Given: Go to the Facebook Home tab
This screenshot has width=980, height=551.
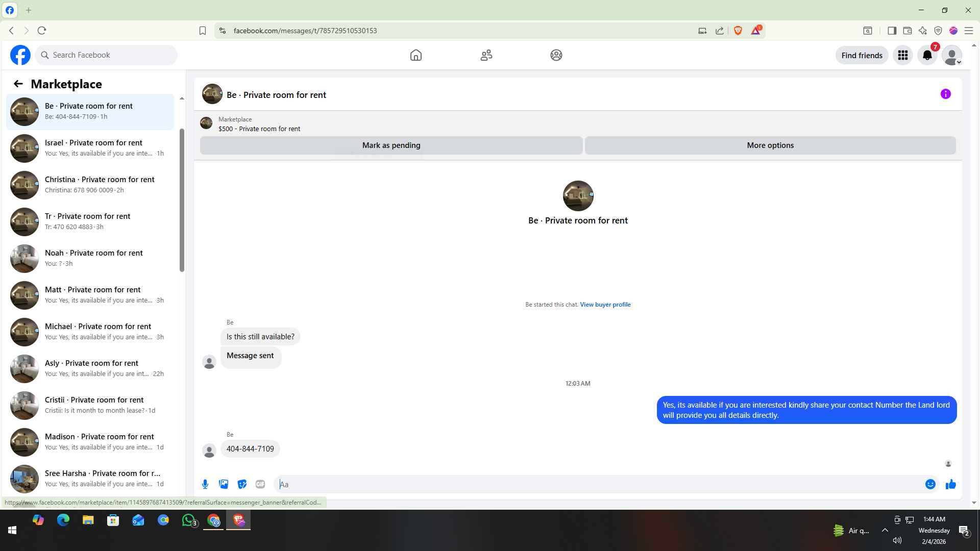Looking at the screenshot, I should coord(416,55).
